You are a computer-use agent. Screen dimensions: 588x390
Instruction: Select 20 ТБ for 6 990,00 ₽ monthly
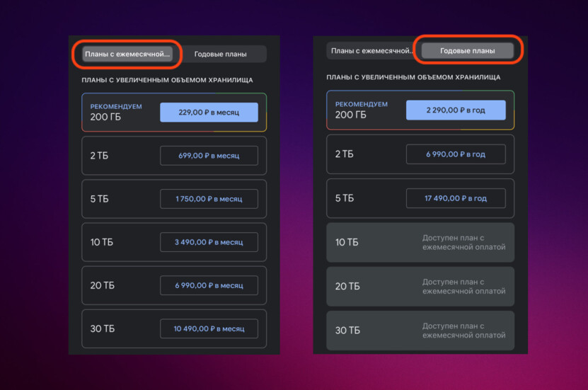coord(209,285)
